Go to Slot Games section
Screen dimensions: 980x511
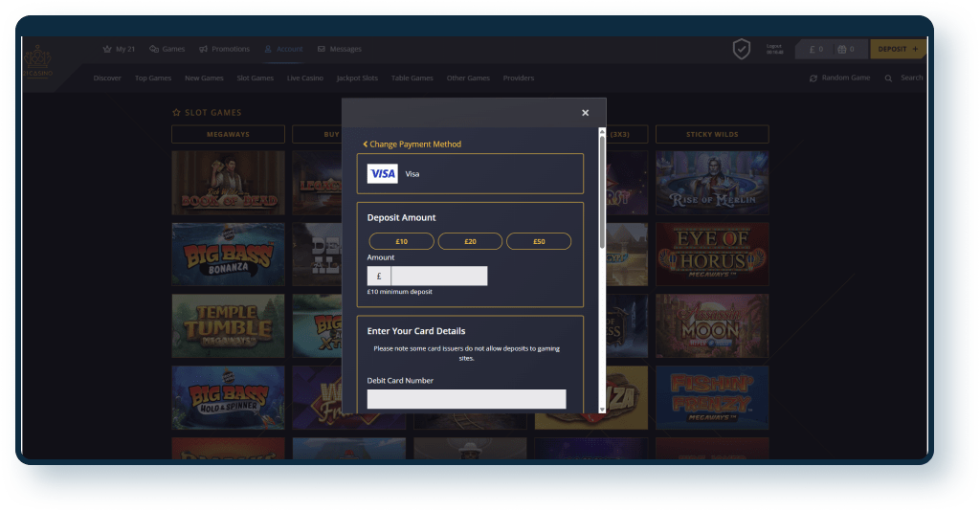tap(255, 78)
